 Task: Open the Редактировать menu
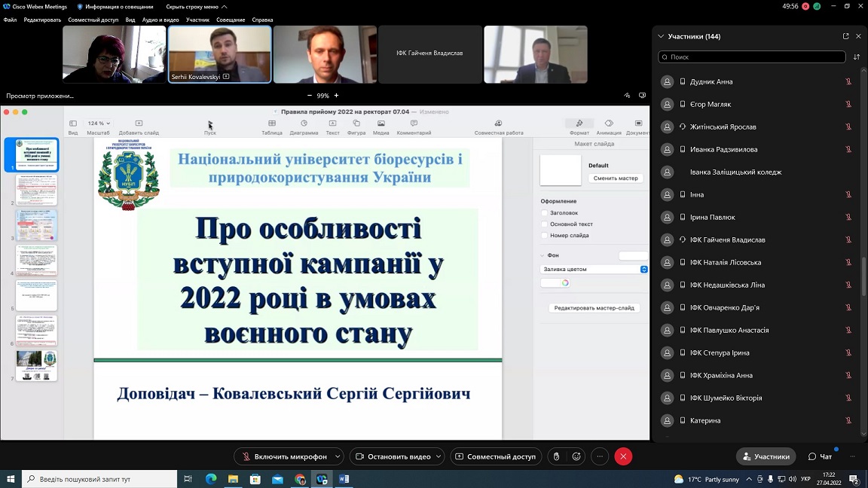point(42,20)
